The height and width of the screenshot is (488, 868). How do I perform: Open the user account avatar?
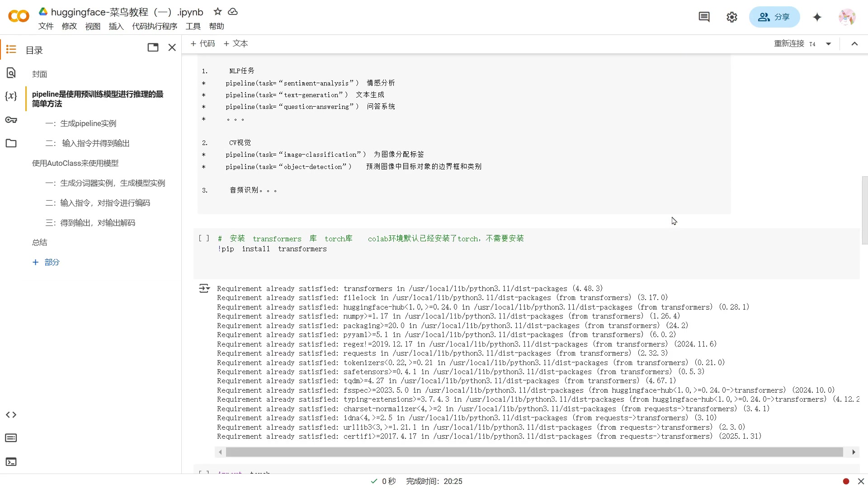click(x=847, y=17)
